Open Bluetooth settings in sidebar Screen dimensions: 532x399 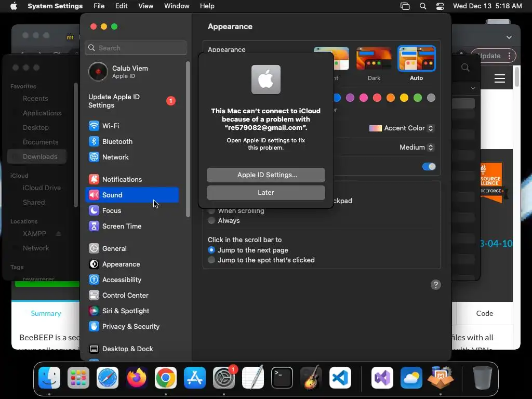[131, 141]
